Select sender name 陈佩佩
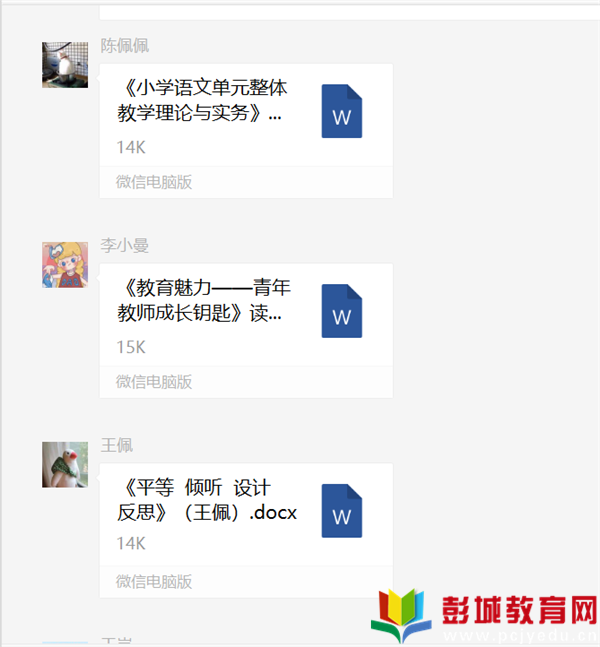The height and width of the screenshot is (647, 600). click(125, 45)
